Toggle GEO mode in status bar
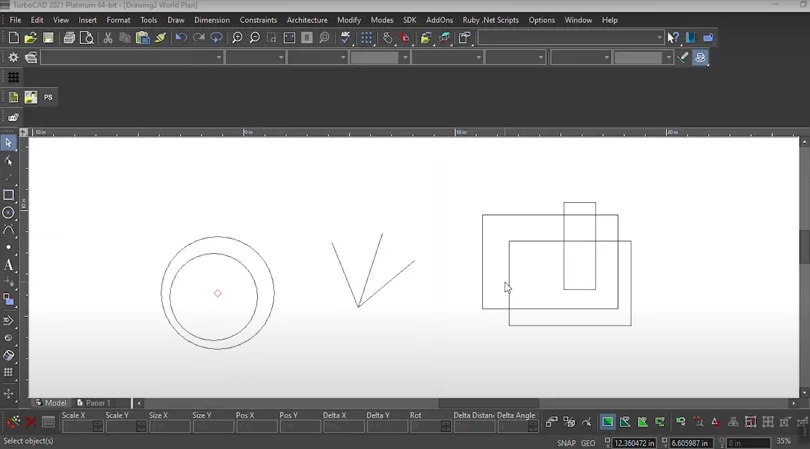This screenshot has height=449, width=810. 588,443
